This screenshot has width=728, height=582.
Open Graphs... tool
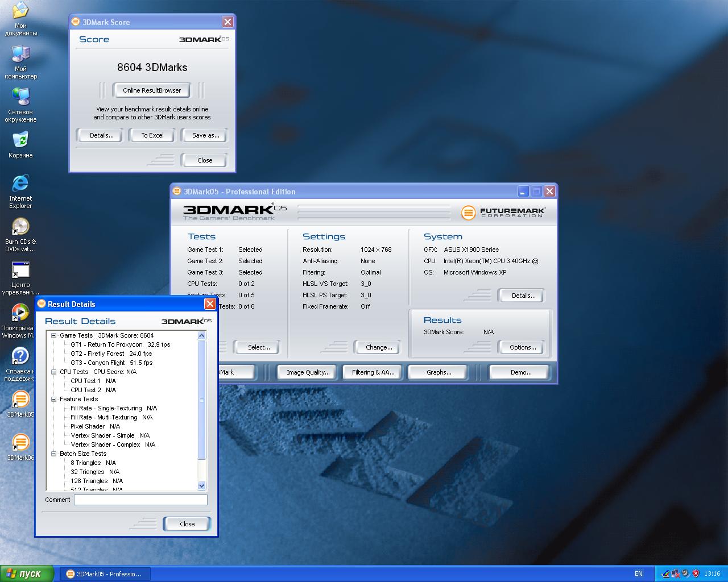[439, 372]
